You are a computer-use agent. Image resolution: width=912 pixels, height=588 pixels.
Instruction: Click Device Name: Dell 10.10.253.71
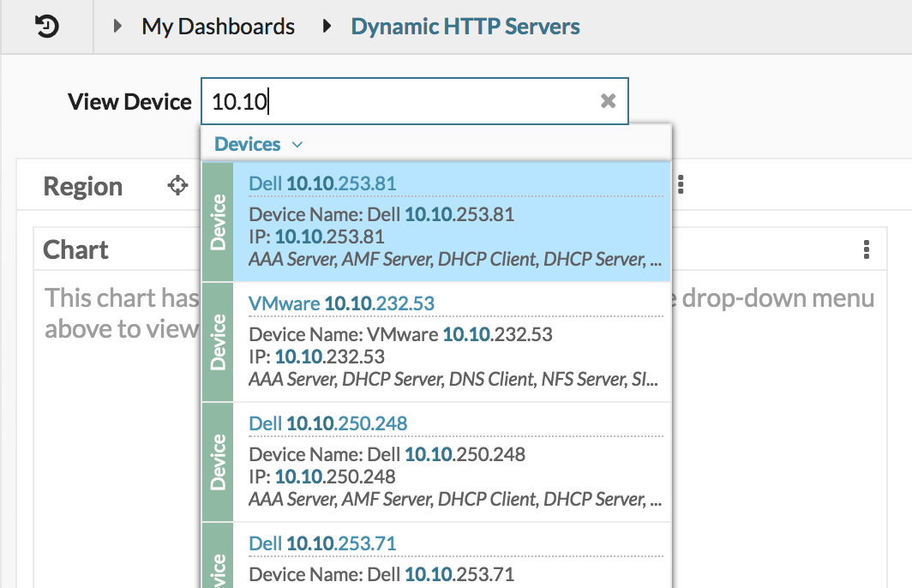point(381,574)
